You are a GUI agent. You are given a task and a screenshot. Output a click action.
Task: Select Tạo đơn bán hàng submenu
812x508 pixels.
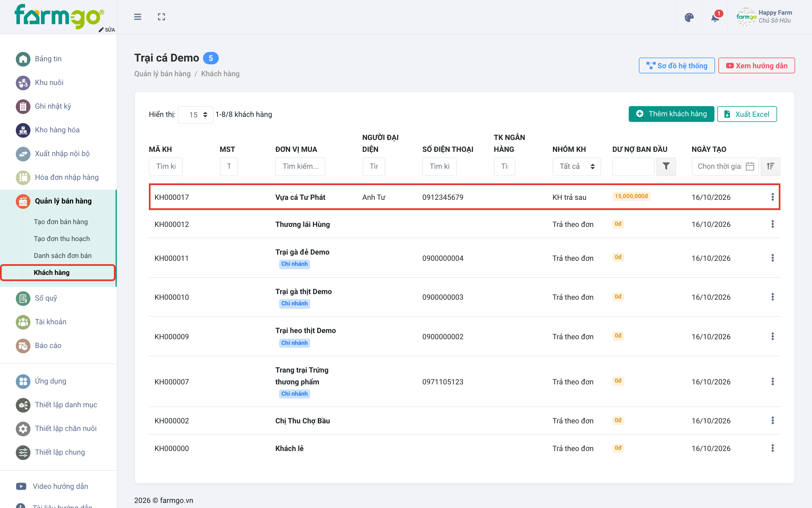coord(61,222)
